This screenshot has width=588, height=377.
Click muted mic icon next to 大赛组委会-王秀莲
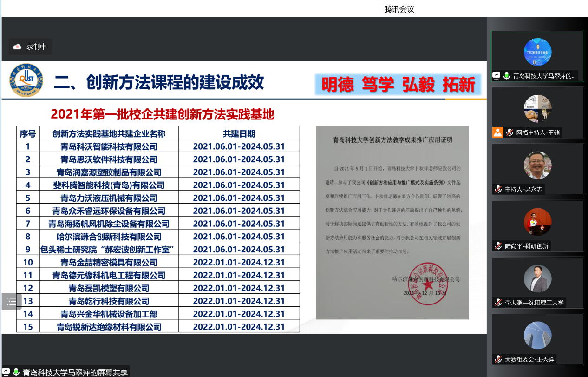(x=498, y=359)
